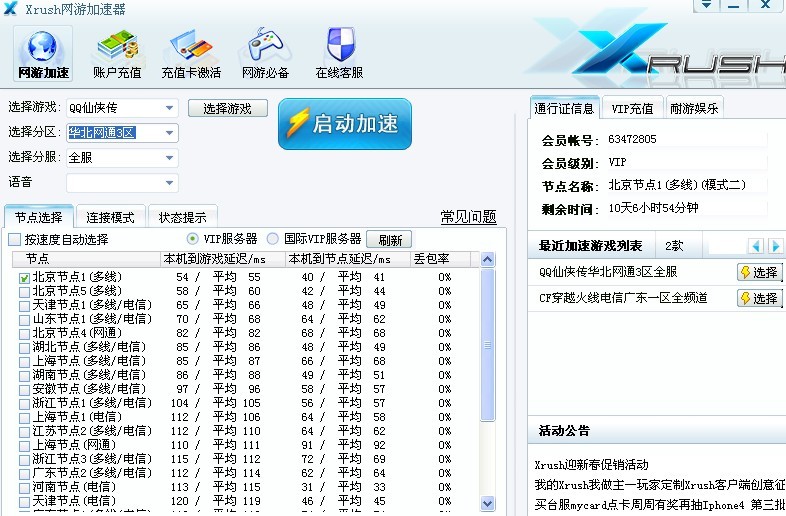Viewport: 786px width, 516px height.
Task: Click the 选择游戏 button
Action: (x=228, y=108)
